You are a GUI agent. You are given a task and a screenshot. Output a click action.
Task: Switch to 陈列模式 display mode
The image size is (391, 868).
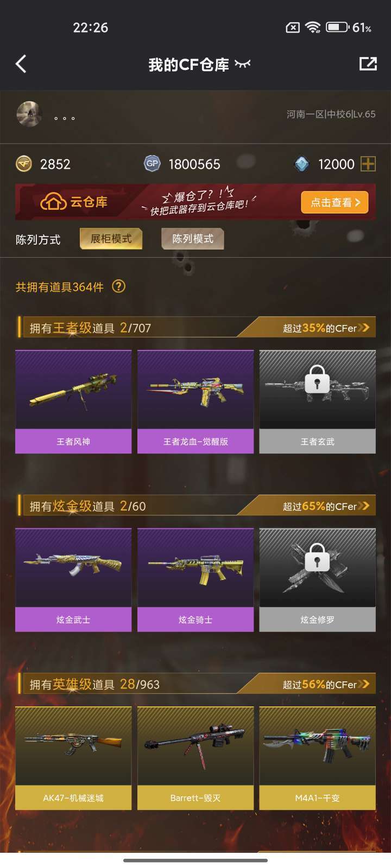pos(193,239)
